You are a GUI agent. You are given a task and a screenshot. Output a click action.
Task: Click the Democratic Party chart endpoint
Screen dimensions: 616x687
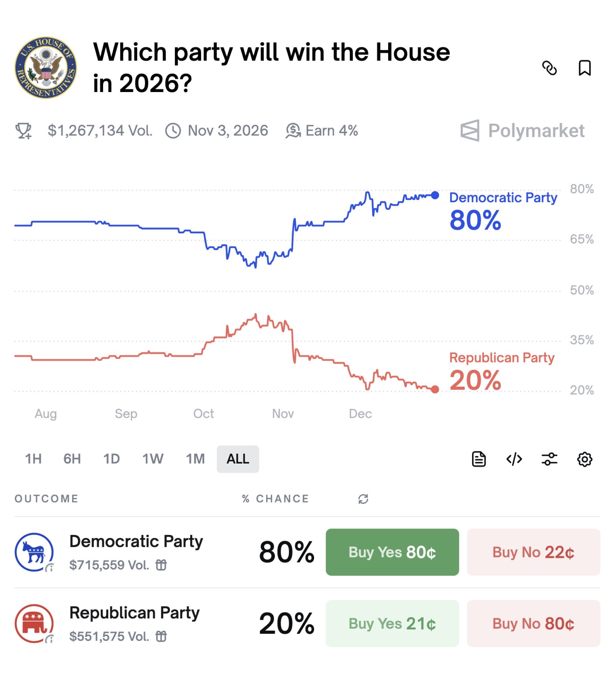point(435,195)
